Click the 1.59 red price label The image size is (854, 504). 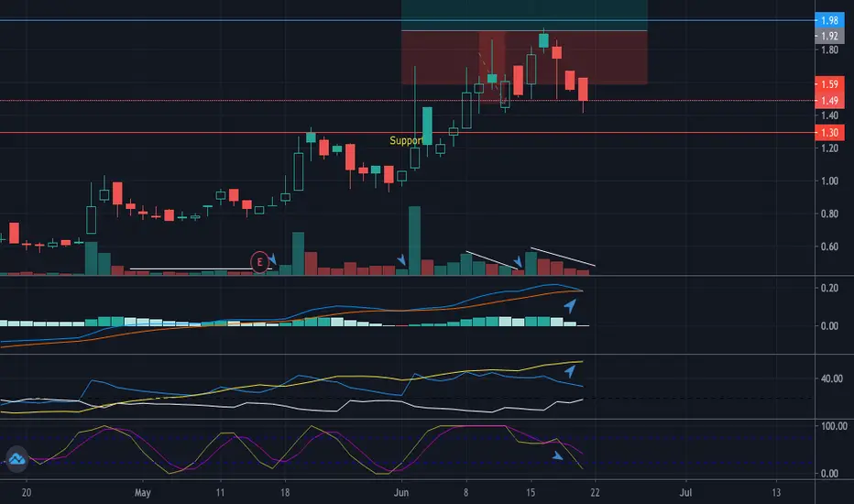coord(829,84)
